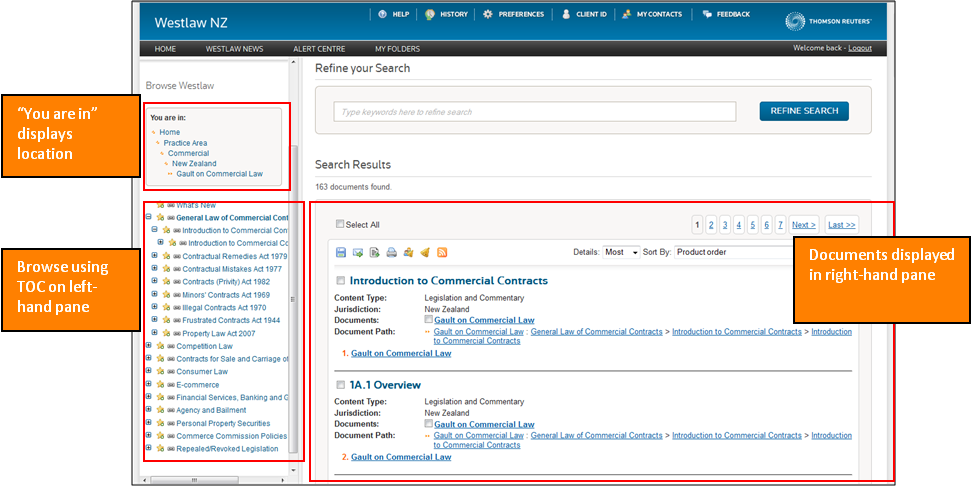Expand the Frustrated Contracts Act 1944 node
972x486 pixels.
154,320
